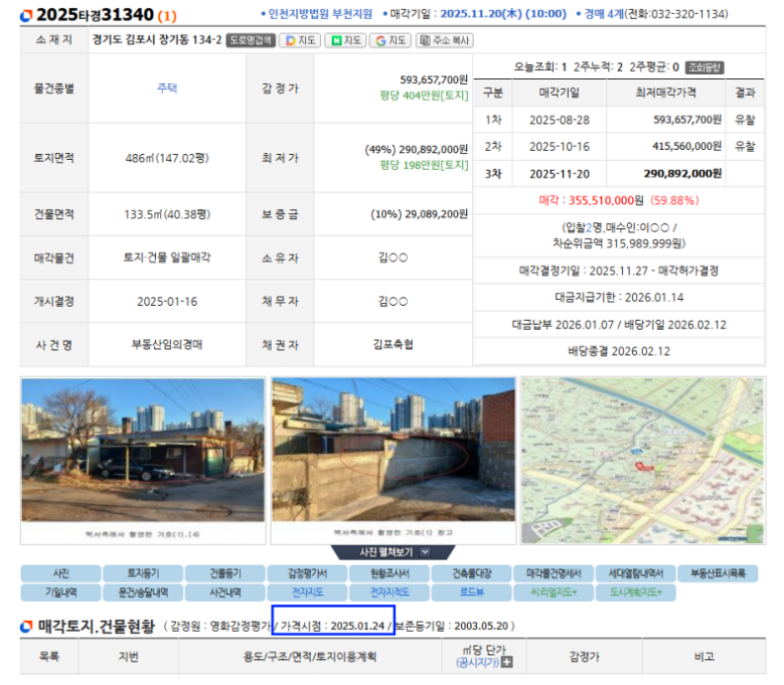Click the 도시계획지도+ link
Image resolution: width=784 pixels, height=685 pixels.
click(635, 593)
